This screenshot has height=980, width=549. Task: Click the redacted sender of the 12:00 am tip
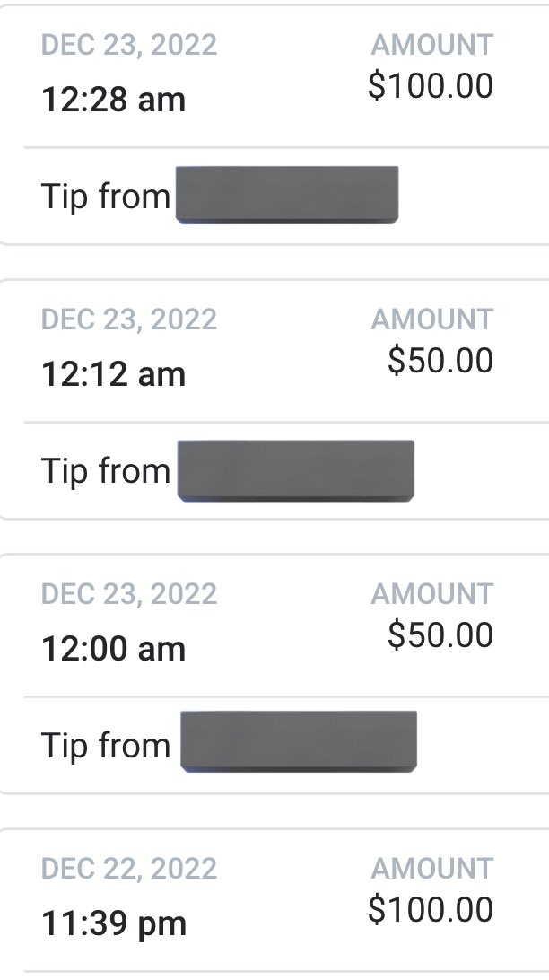click(x=299, y=742)
